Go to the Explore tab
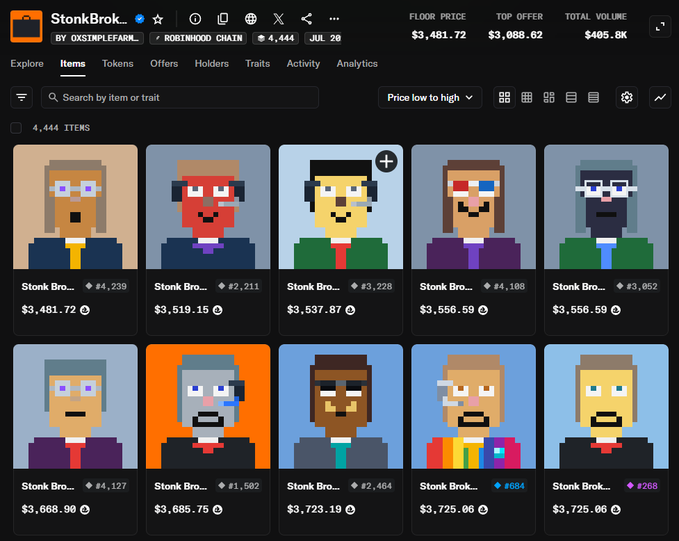This screenshot has width=679, height=541. click(x=27, y=64)
